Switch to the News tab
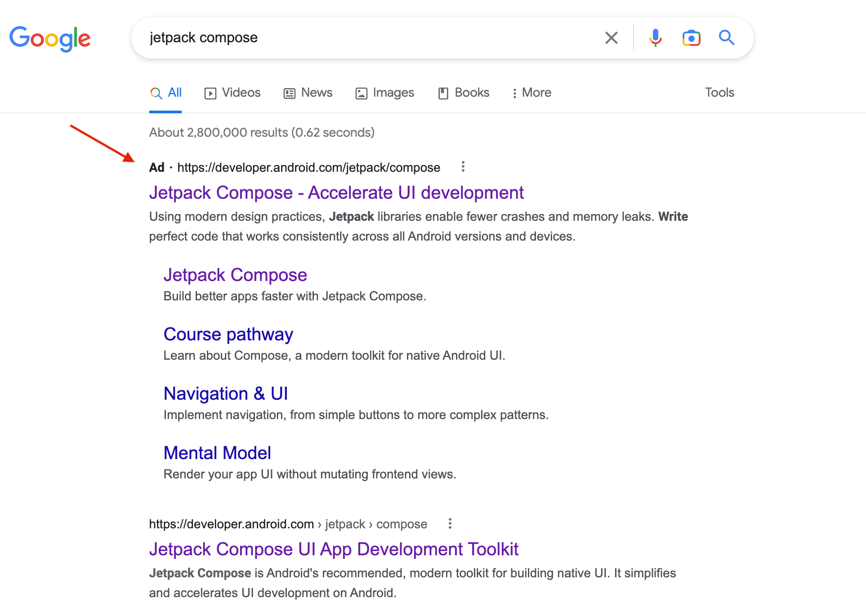 point(308,93)
